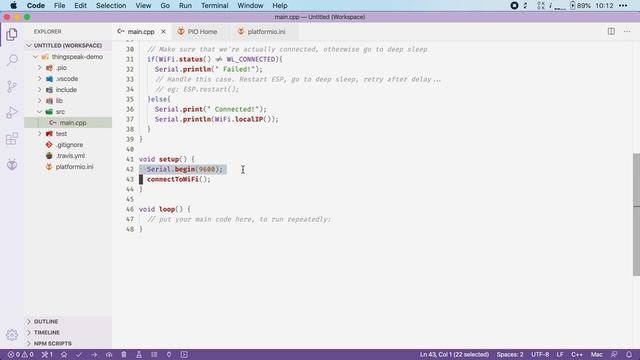Viewport: 640px width, 360px height.
Task: Expand the .vscode folder
Action: [40, 79]
